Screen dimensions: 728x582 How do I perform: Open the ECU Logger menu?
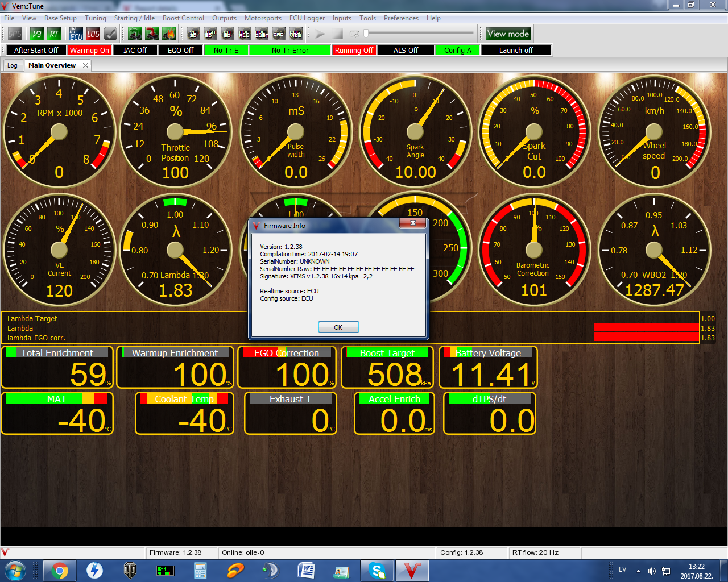point(307,18)
